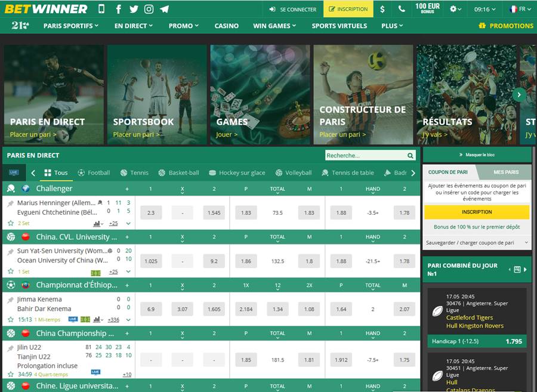Click the Recherche search field

point(365,155)
